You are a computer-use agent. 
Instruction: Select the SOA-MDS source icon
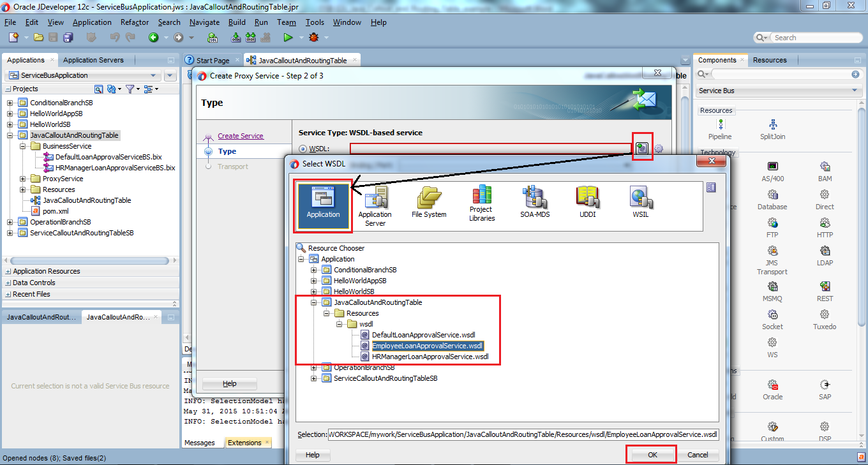[535, 203]
